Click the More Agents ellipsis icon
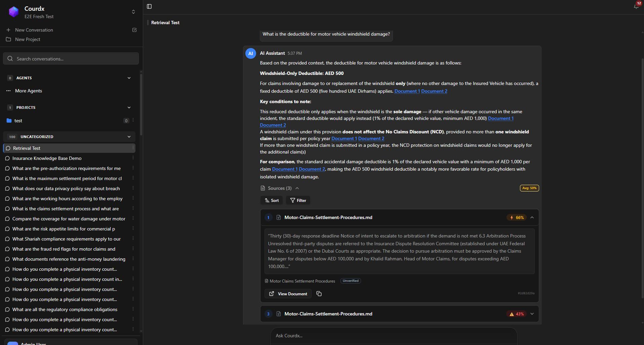Screen dimensions: 644x345 [8, 91]
